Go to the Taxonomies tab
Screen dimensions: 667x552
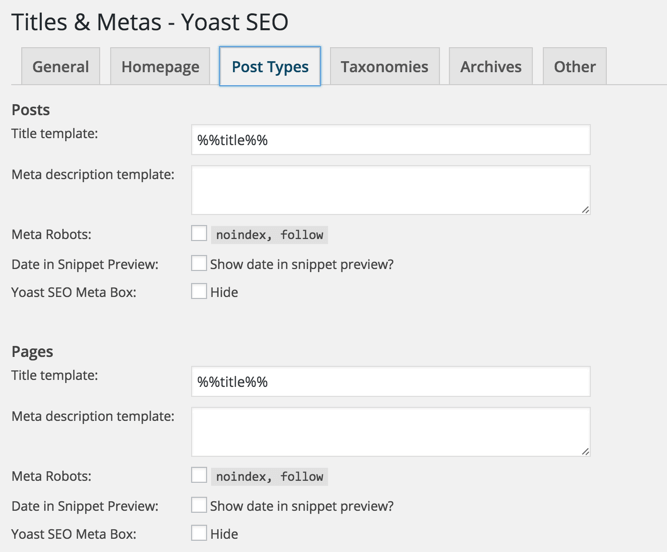click(384, 67)
